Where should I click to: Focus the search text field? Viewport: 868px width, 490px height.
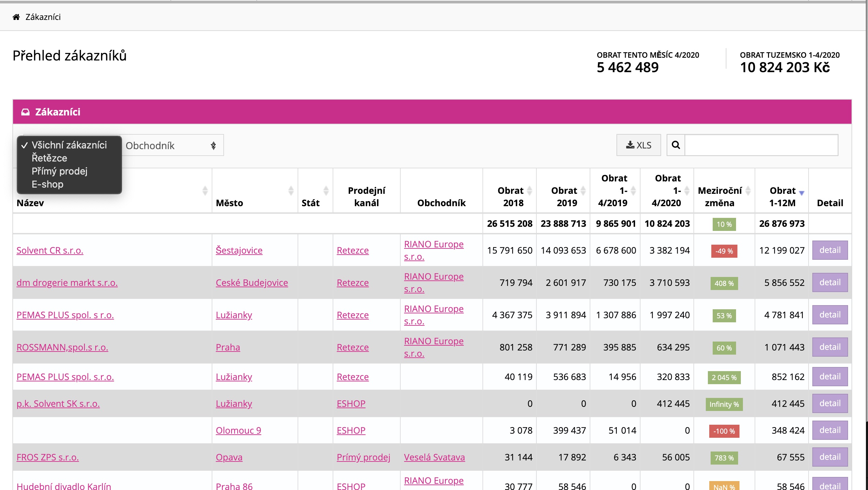tap(761, 145)
